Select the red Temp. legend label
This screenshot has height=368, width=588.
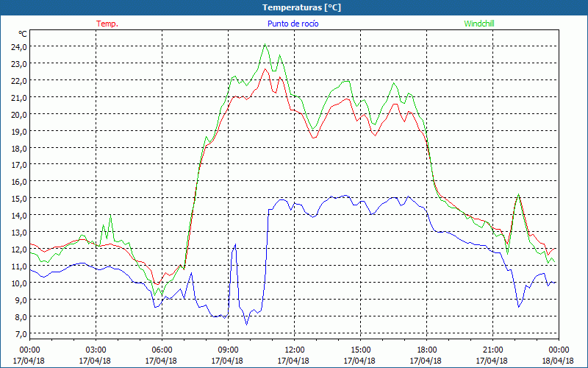[x=107, y=24]
